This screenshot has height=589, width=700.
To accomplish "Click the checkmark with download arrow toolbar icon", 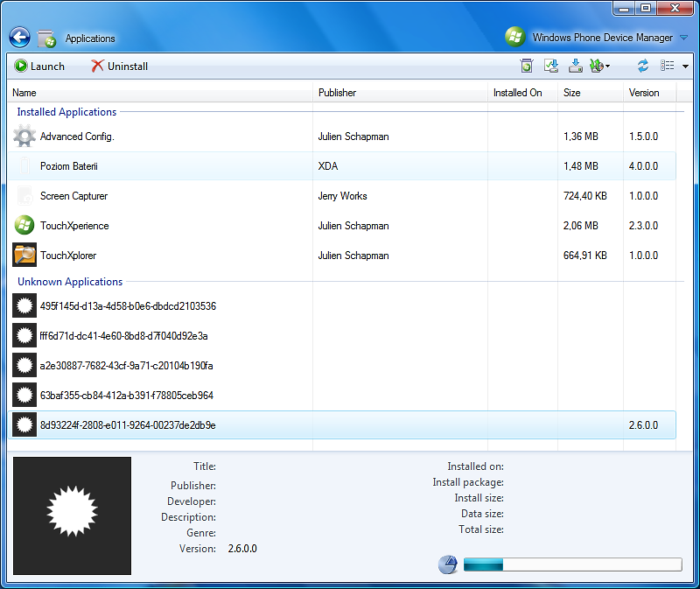I will (x=551, y=66).
